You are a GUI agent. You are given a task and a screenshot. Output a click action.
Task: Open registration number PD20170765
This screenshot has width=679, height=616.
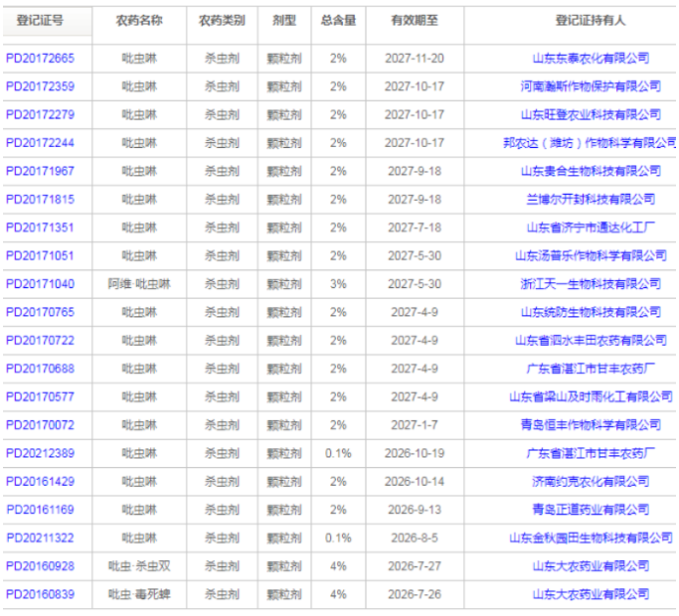[x=41, y=312]
